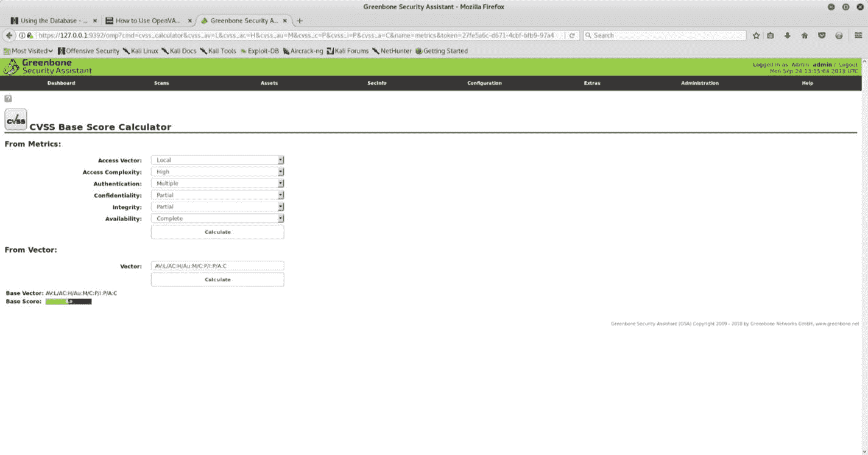
Task: Open the Access Vector dropdown
Action: click(217, 160)
